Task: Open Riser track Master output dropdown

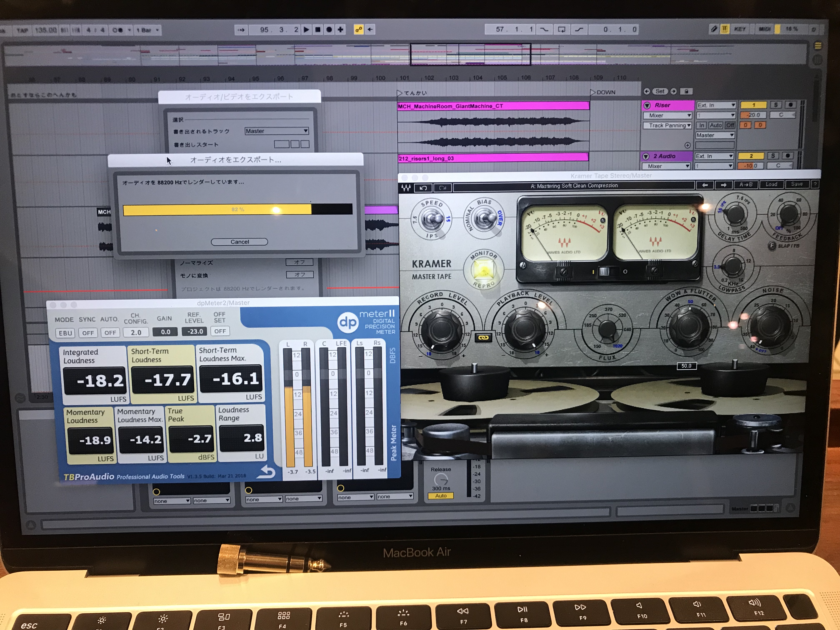Action: (x=715, y=135)
